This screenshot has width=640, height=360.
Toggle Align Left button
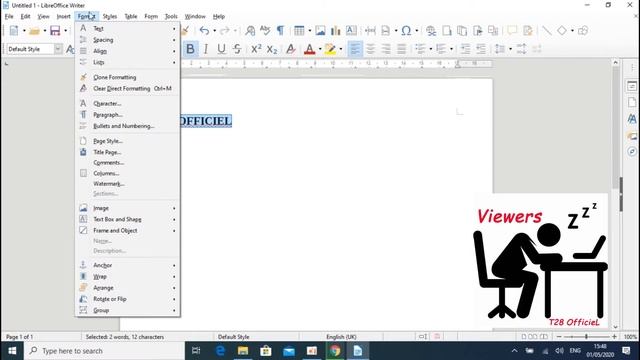point(355,49)
